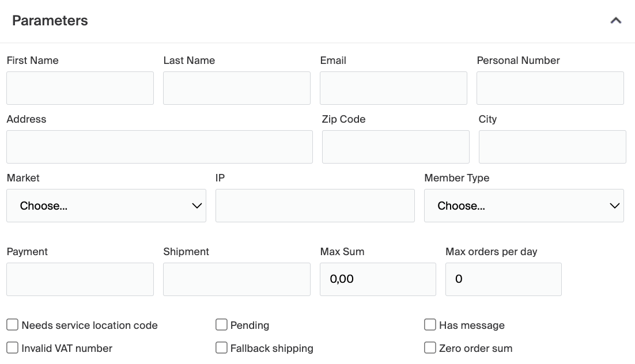Focus the Payment input field
Image resolution: width=635 pixels, height=364 pixels.
point(80,279)
